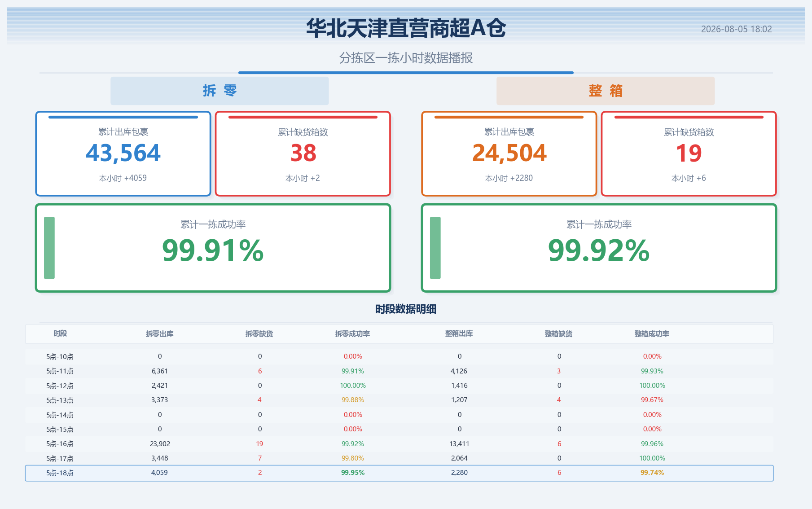Screen dimensions: 812x509
Task: Click the 整箱缺货 value 3
Action: [559, 371]
